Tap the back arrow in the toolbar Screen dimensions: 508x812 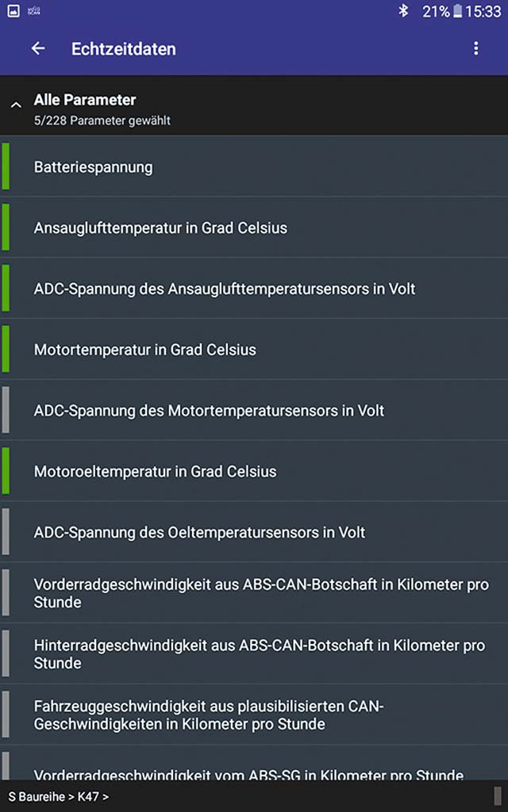37,48
